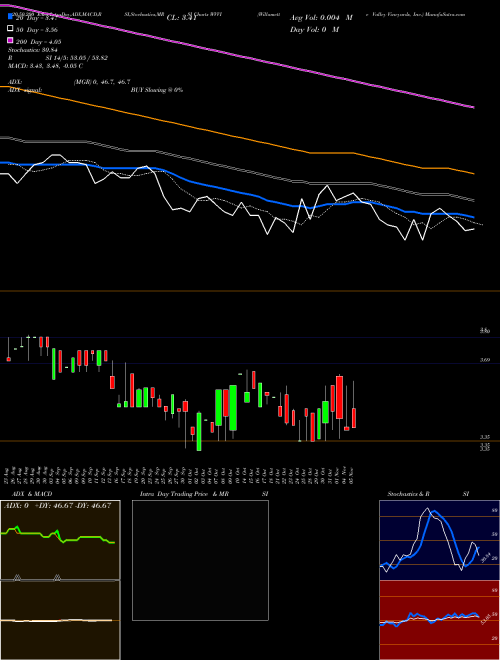
Task: Click the white 50 Day legend swatch
Action: (x=10, y=29)
